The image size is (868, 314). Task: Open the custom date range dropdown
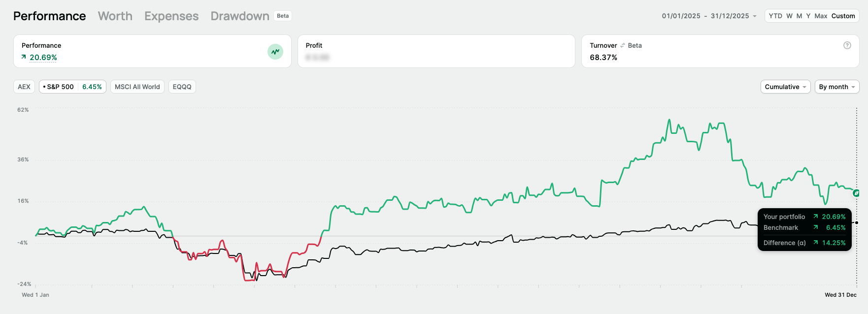pos(709,16)
